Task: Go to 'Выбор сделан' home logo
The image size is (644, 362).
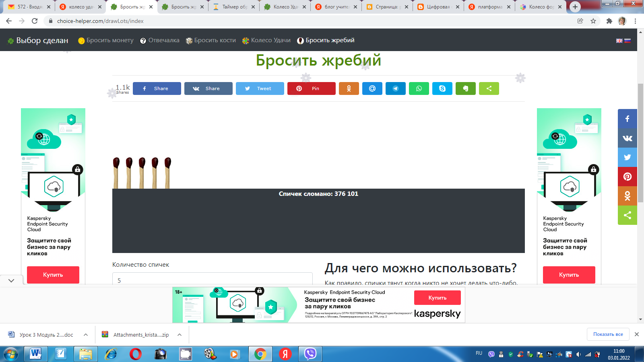Action: click(x=38, y=41)
